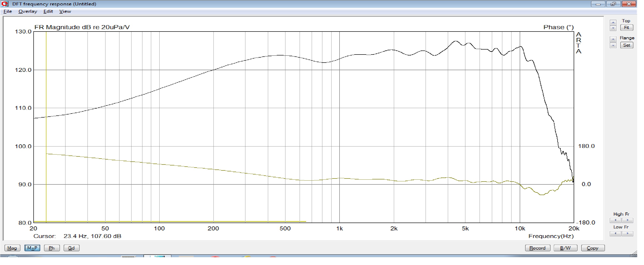Show Gd group delay view
Screen dimensions: 644x265
[72, 248]
